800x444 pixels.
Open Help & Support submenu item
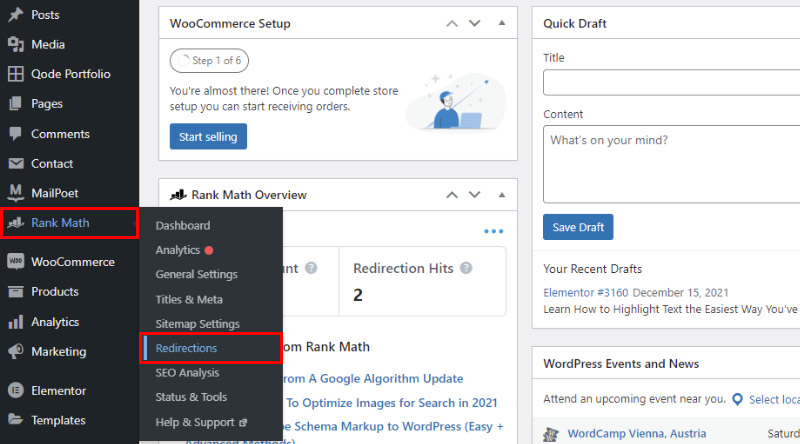[x=195, y=423]
